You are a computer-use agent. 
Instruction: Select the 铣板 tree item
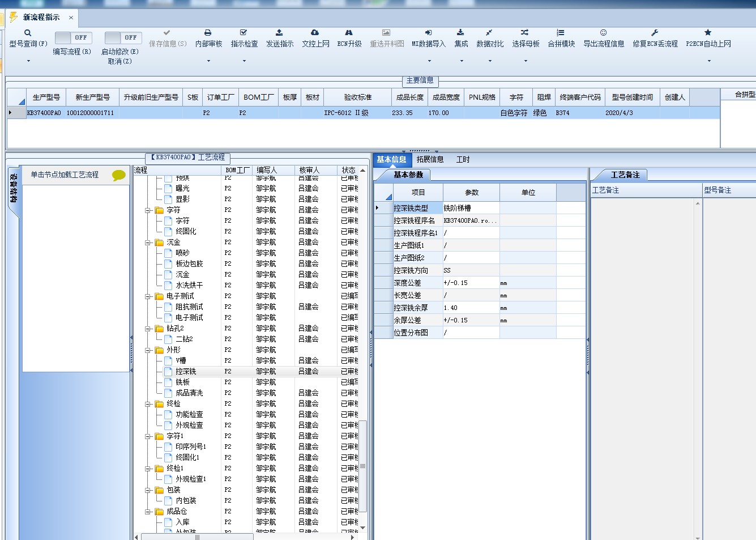(x=182, y=382)
